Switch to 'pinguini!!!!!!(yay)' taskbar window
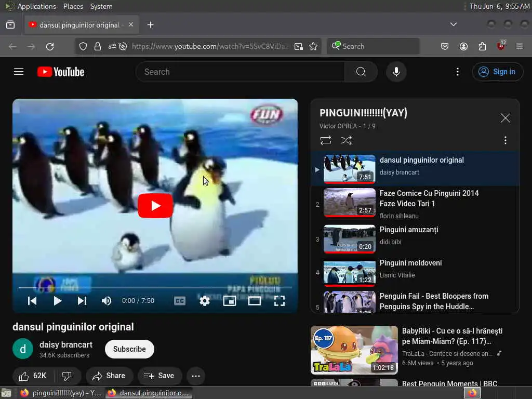This screenshot has height=399, width=532. click(x=60, y=393)
